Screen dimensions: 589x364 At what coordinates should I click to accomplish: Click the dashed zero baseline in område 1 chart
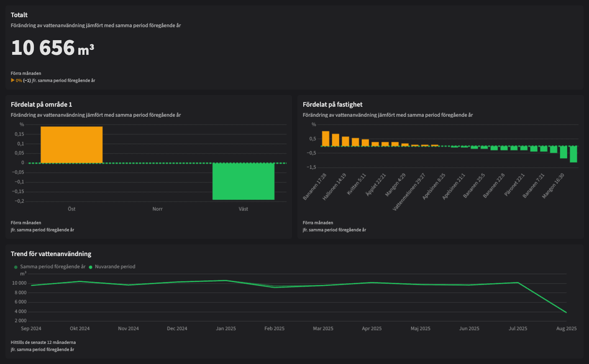158,162
